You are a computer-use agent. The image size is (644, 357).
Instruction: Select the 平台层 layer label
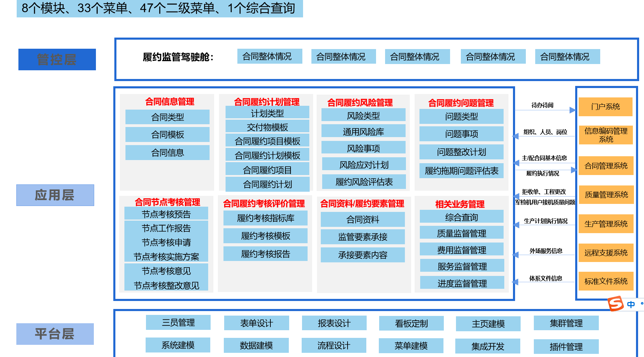tap(55, 334)
